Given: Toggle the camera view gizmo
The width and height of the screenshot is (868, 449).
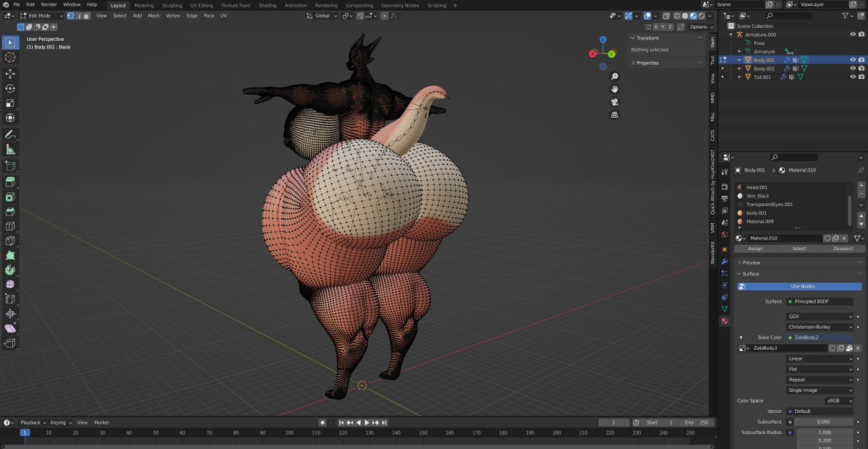Looking at the screenshot, I should click(614, 102).
